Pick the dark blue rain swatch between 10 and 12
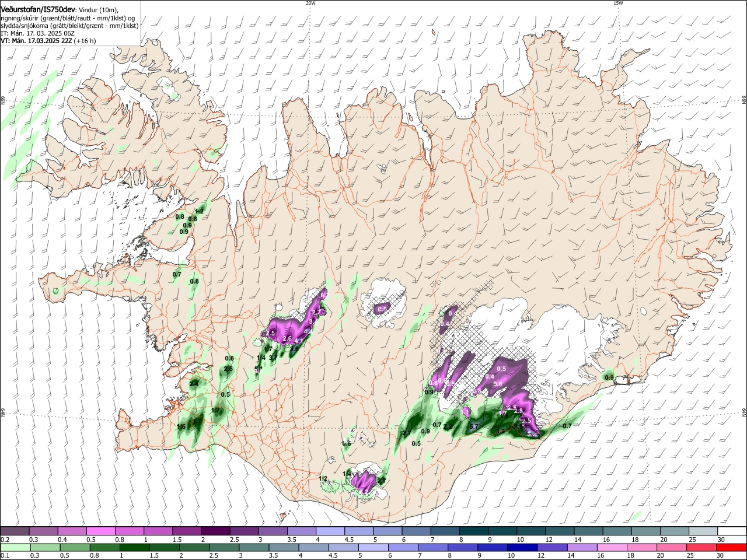 (523, 547)
